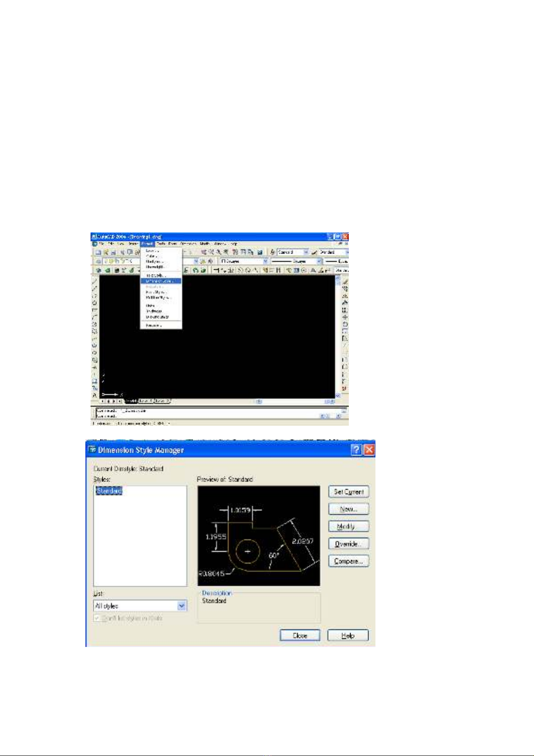Open the layer control dropdown in toolbar
Image resolution: width=534 pixels, height=756 pixels.
[x=196, y=261]
